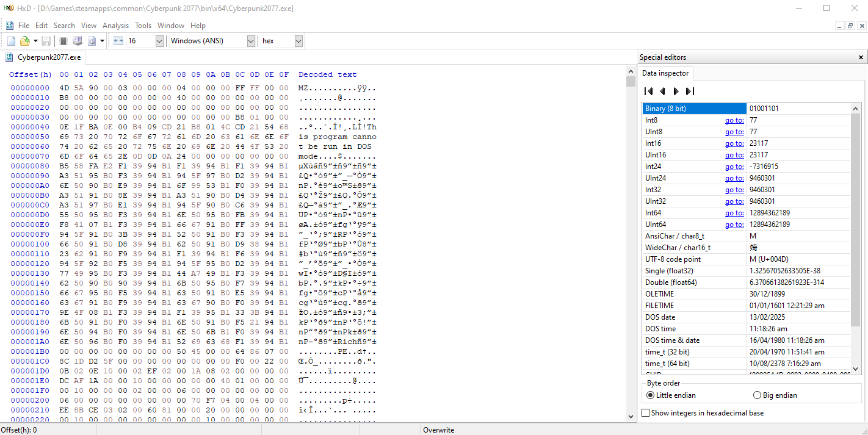Close the Special editors panel
Viewport: 868px width, 435px height.
861,57
